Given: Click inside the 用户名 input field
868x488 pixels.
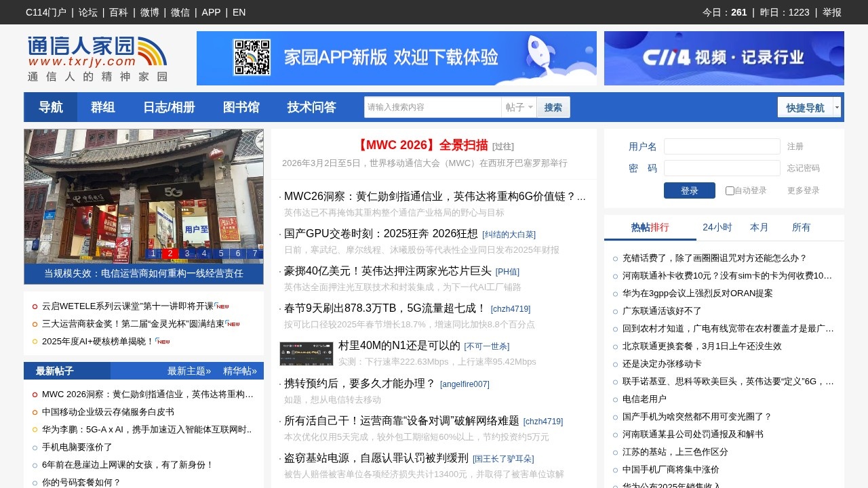Looking at the screenshot, I should point(722,146).
